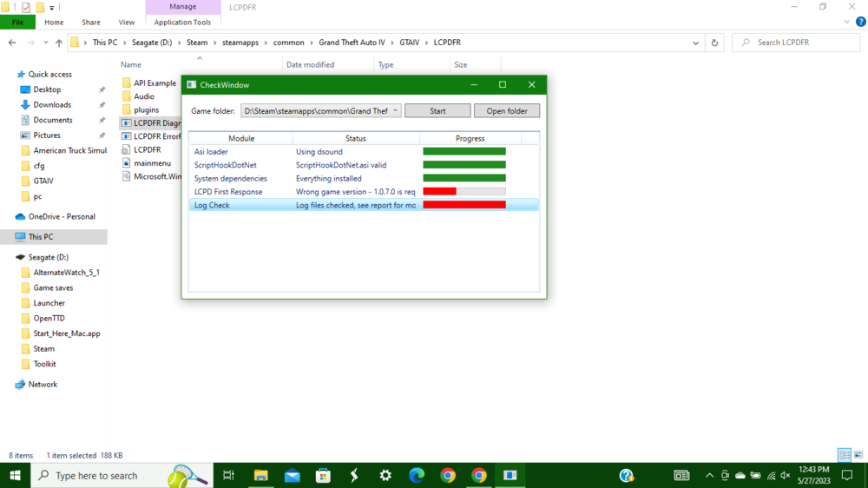Viewport: 868px width, 488px height.
Task: Open the File tab in Explorer
Action: pos(17,23)
